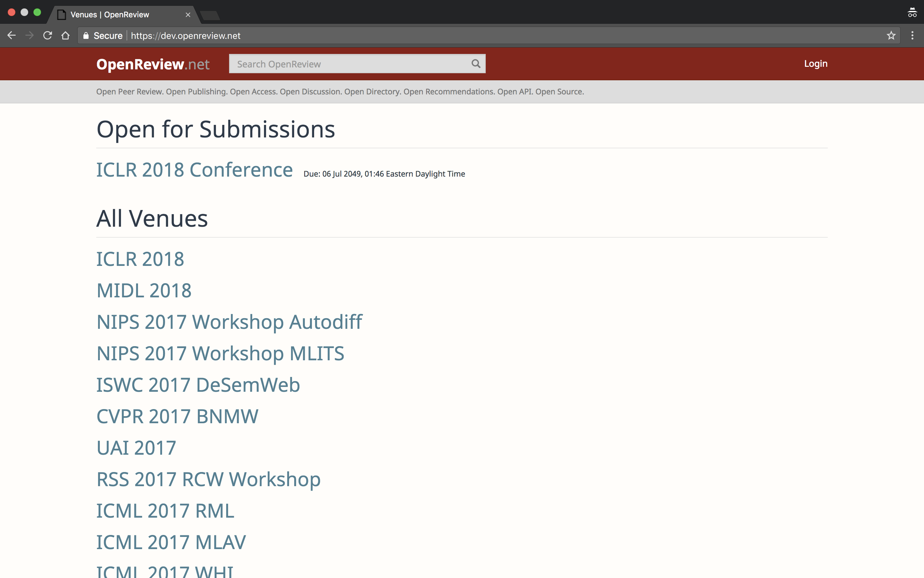
Task: Open the CVPR 2017 BNMW venue
Action: tap(177, 416)
